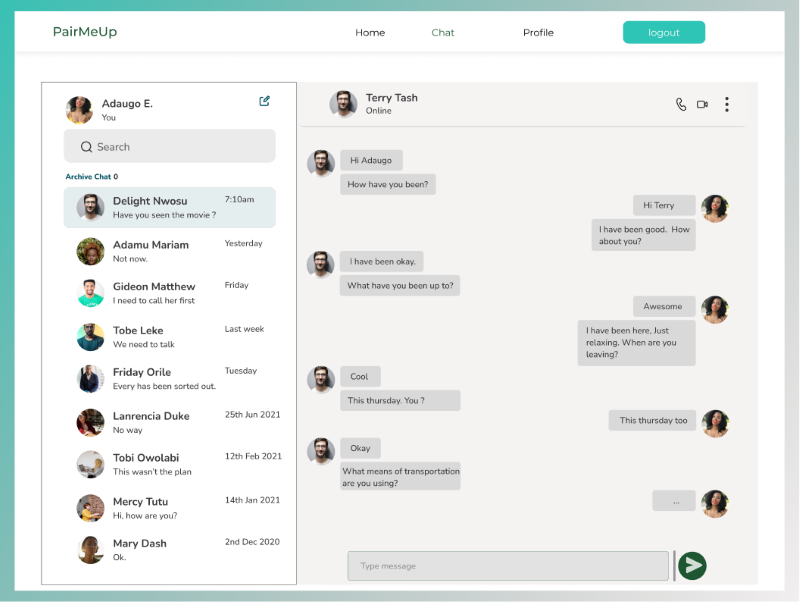Click Tobe Leke's avatar
This screenshot has height=602, width=800.
pos(90,337)
